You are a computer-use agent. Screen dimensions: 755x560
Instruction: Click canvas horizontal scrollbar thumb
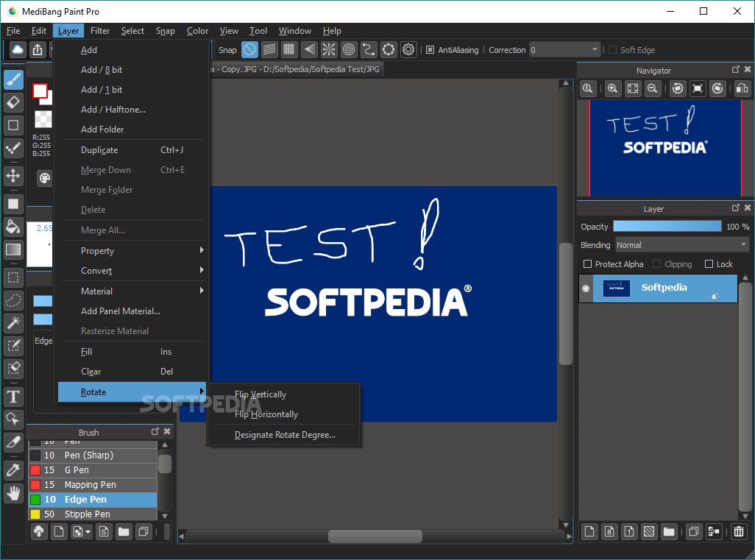pos(375,536)
